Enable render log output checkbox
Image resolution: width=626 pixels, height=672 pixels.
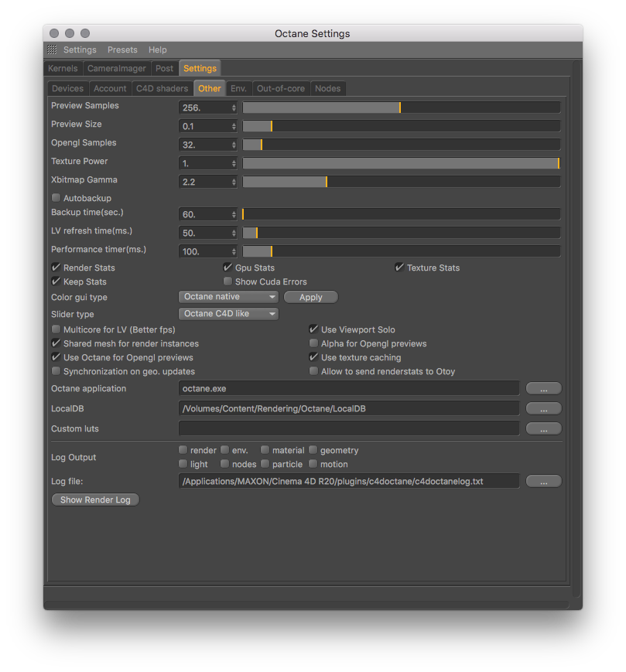tap(183, 449)
